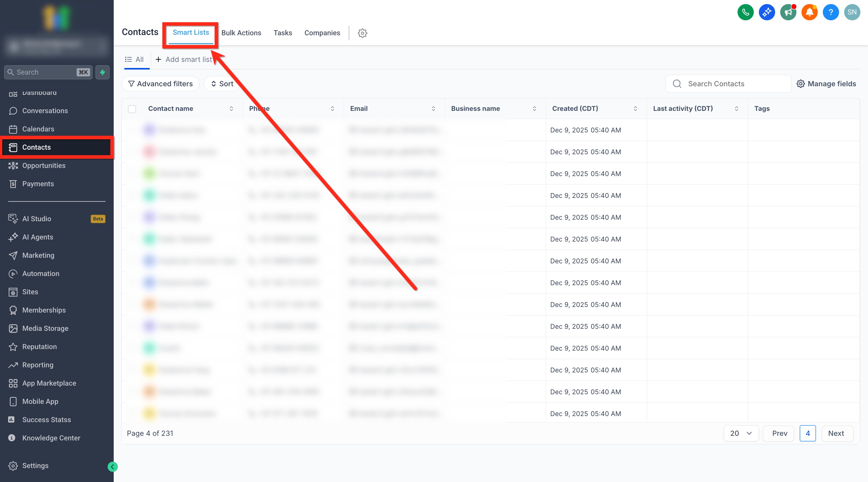Open the Companies tab

(322, 33)
